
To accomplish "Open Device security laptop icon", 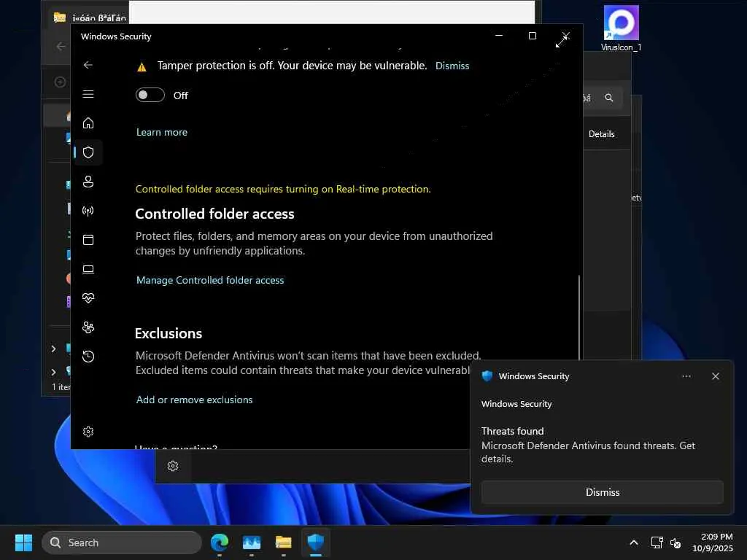I will coord(88,269).
